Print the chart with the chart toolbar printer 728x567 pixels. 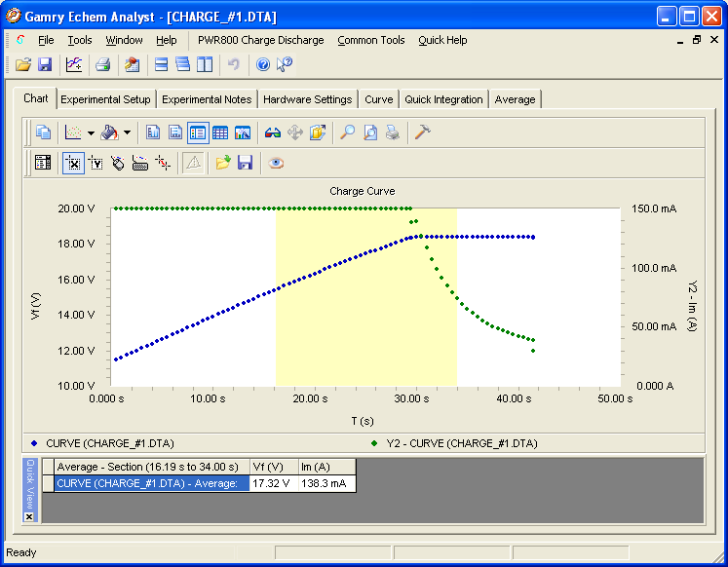[393, 132]
